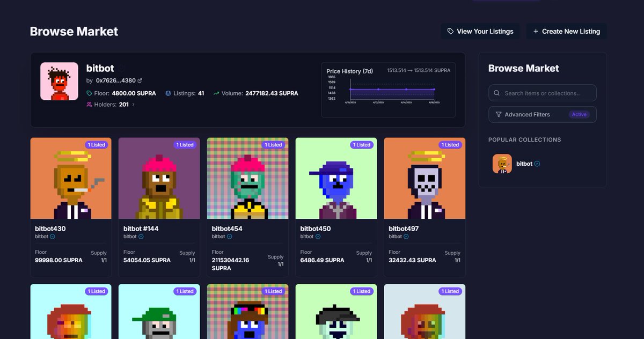Click the 54054.05 SUPRA floor price

[x=147, y=260]
